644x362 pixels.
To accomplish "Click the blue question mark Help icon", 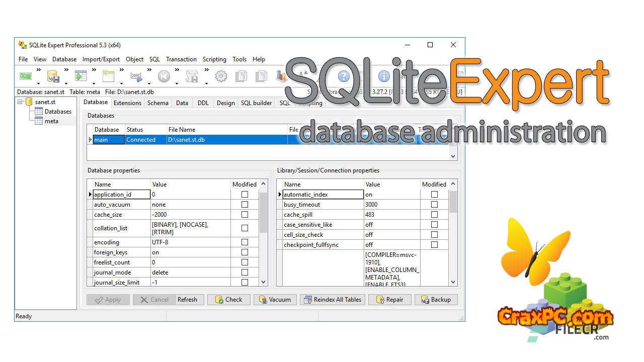I will (344, 76).
